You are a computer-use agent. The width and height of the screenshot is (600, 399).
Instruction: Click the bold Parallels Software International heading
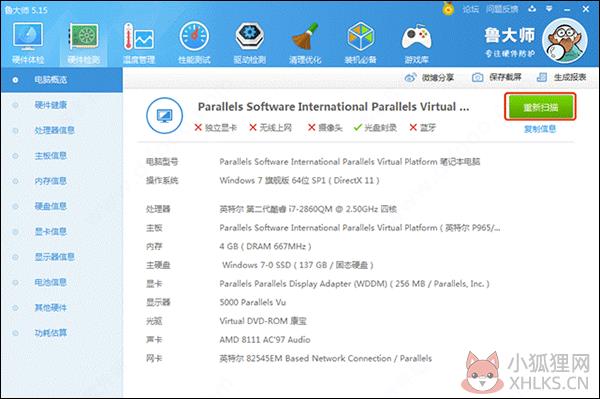click(x=333, y=107)
